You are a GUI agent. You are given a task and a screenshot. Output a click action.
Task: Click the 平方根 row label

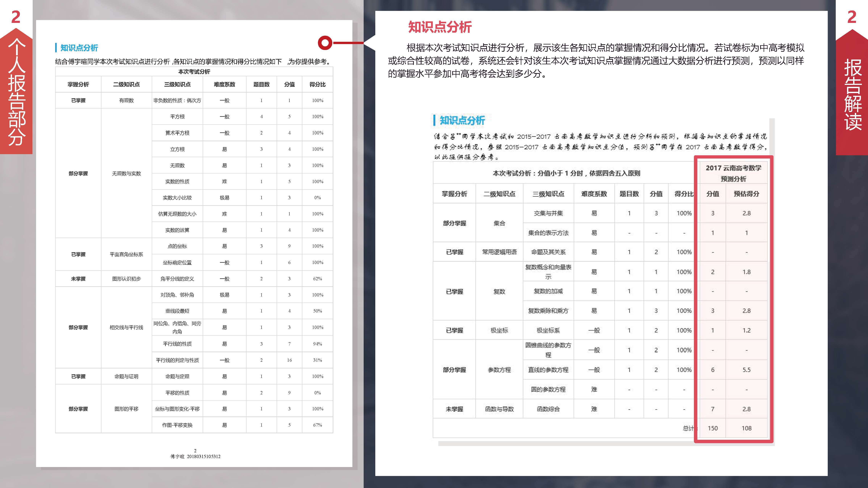[x=177, y=117]
